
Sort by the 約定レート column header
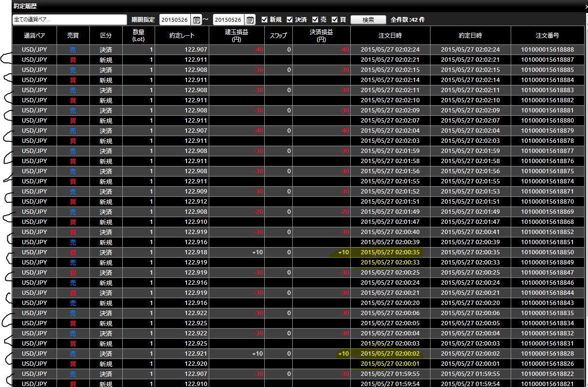[182, 36]
